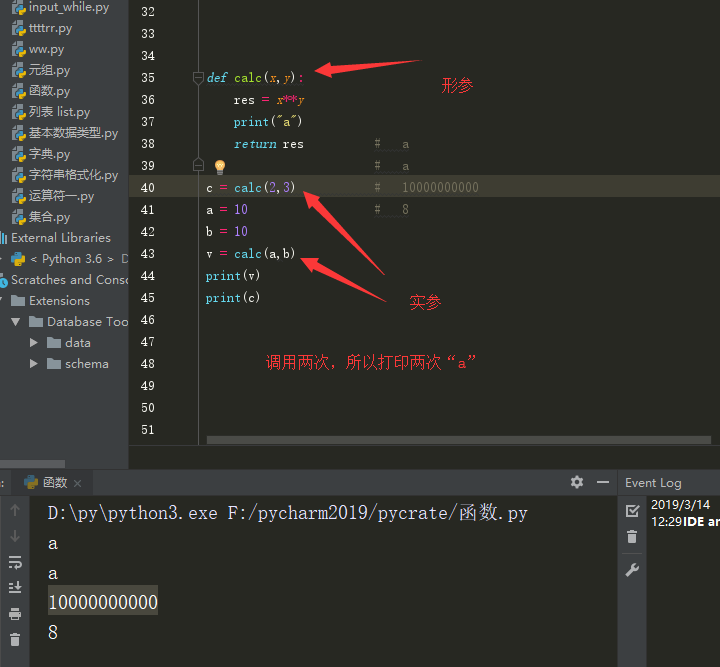Select the schema folder icon
This screenshot has width=720, height=667.
54,364
